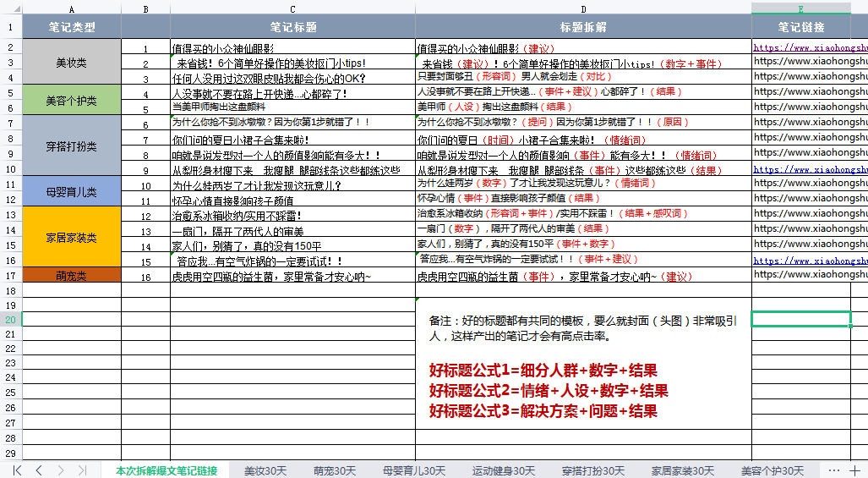Image resolution: width=868 pixels, height=478 pixels.
Task: Add a new sheet with plus icon
Action: coord(854,470)
